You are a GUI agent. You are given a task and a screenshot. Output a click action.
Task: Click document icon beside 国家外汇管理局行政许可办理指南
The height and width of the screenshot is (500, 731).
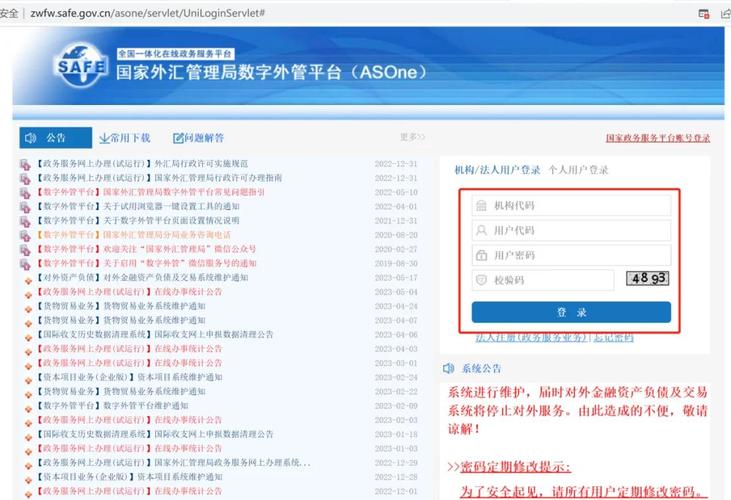25,179
